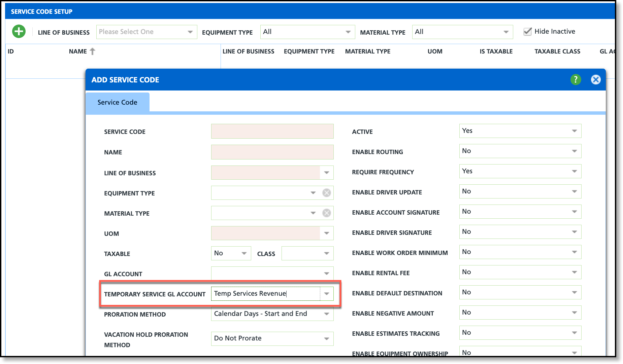This screenshot has height=364, width=623.
Task: Expand the Line of Business filter dropdown
Action: click(146, 32)
